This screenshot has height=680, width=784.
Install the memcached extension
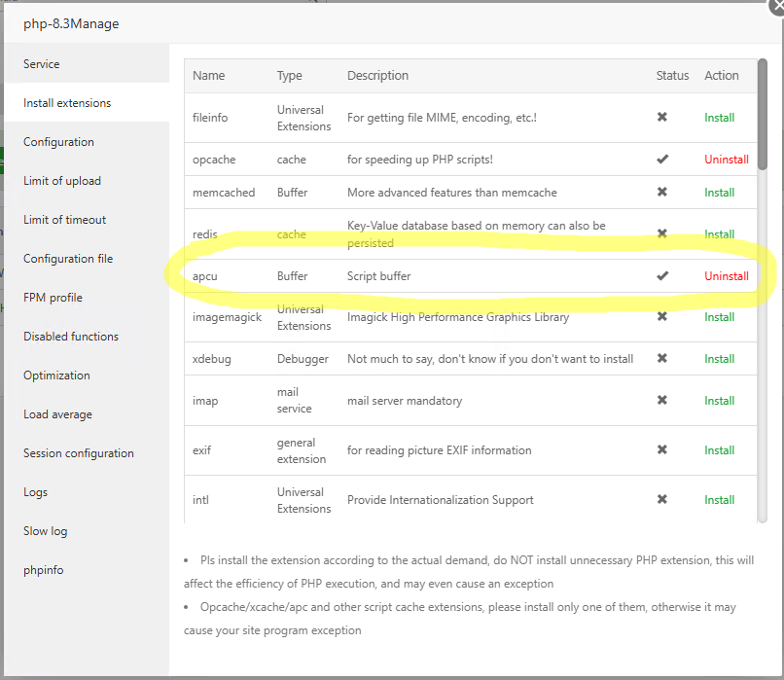(719, 193)
